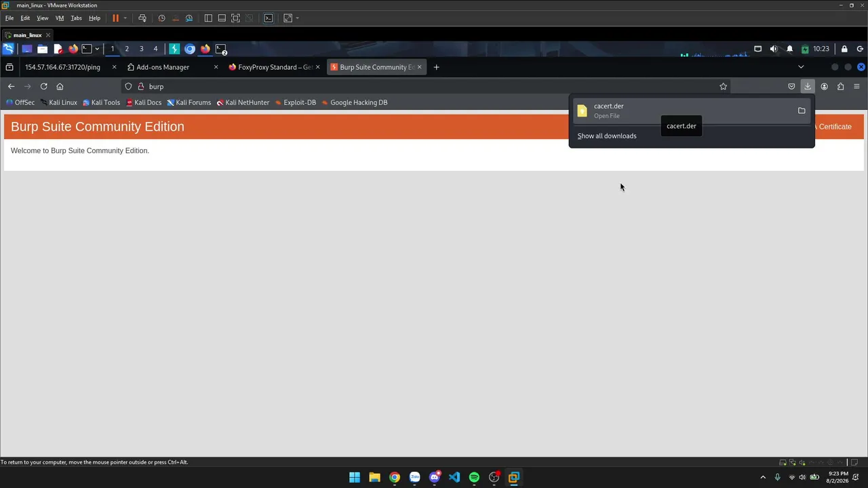This screenshot has height=488, width=868.
Task: Open Firefox View icon left of tabs
Action: (x=9, y=67)
